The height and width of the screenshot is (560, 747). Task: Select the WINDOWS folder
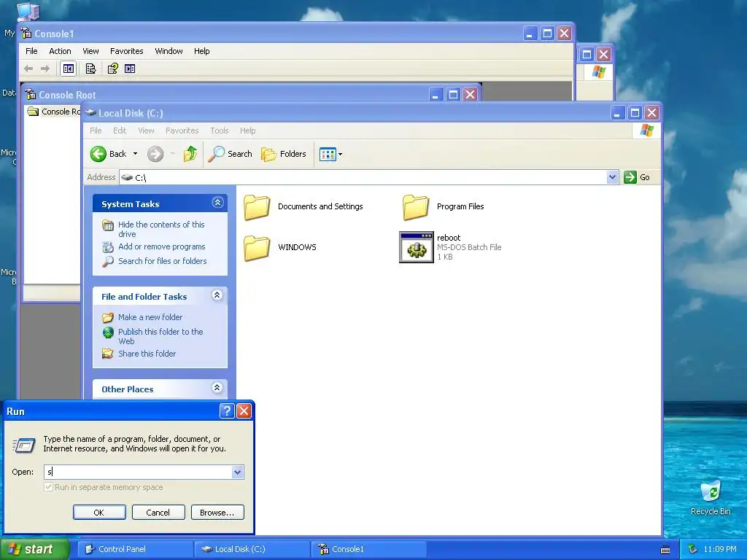(x=279, y=247)
